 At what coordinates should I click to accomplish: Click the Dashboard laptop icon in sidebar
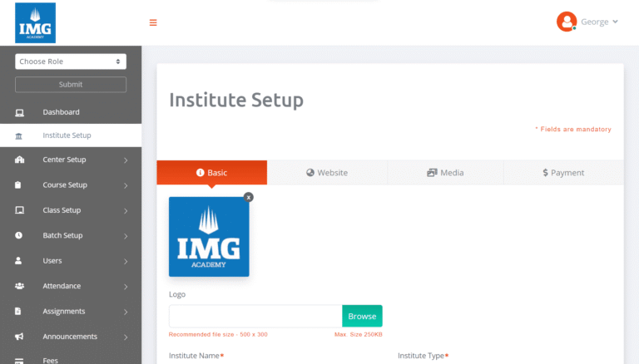(x=19, y=112)
